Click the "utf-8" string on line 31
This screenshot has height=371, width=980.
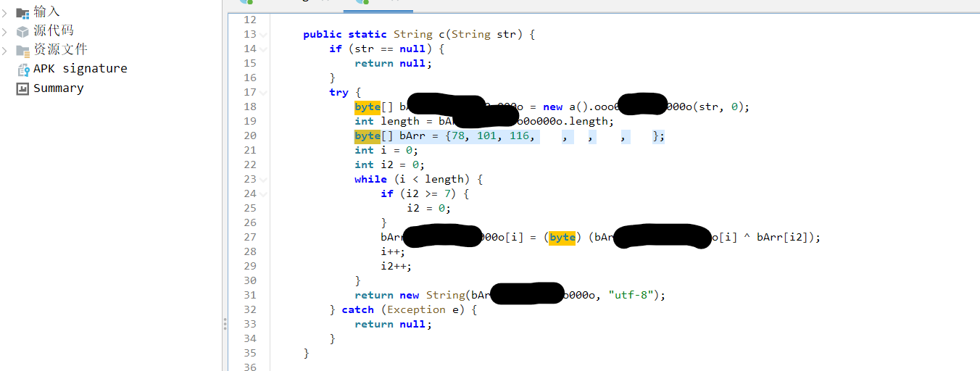point(634,295)
